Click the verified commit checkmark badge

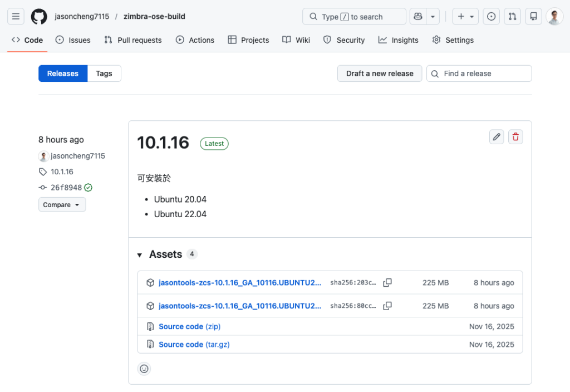click(89, 187)
